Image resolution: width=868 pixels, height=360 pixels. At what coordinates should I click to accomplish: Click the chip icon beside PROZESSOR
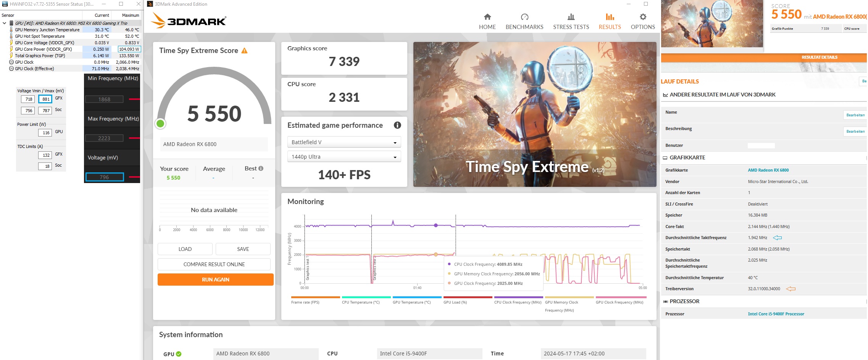pos(665,301)
